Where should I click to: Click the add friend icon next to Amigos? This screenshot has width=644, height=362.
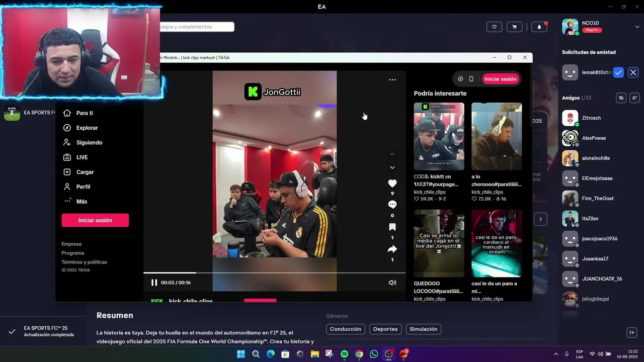pyautogui.click(x=634, y=98)
